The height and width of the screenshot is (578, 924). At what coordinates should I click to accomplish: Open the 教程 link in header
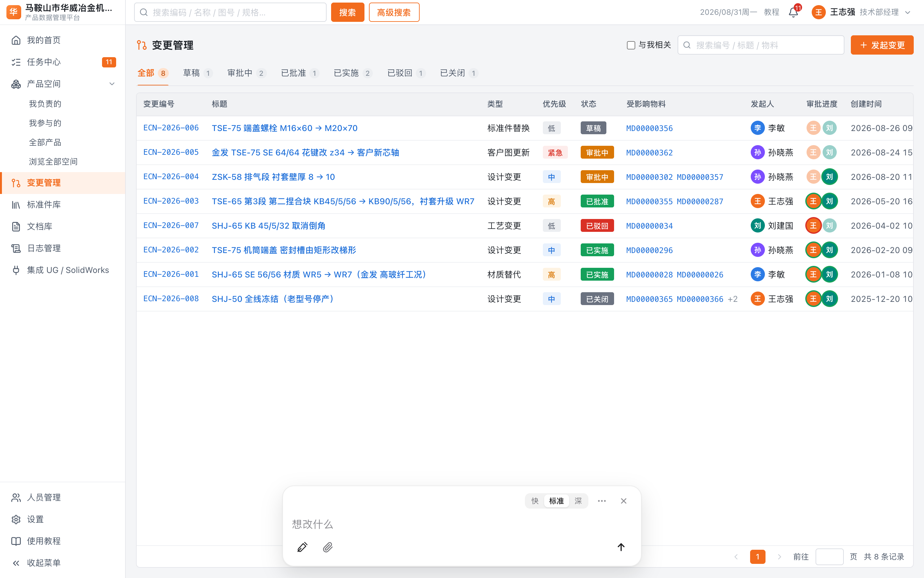771,12
